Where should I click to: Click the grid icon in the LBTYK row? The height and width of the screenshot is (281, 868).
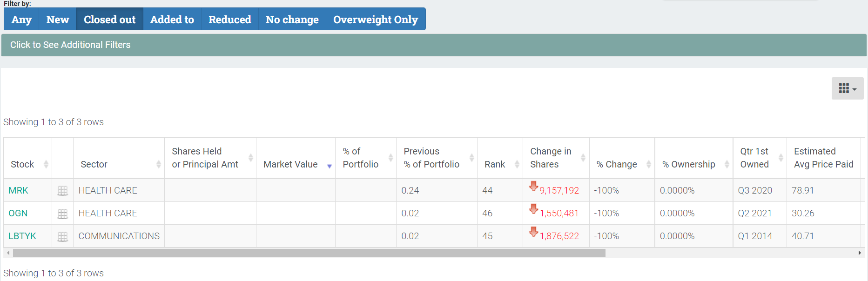[x=62, y=236]
